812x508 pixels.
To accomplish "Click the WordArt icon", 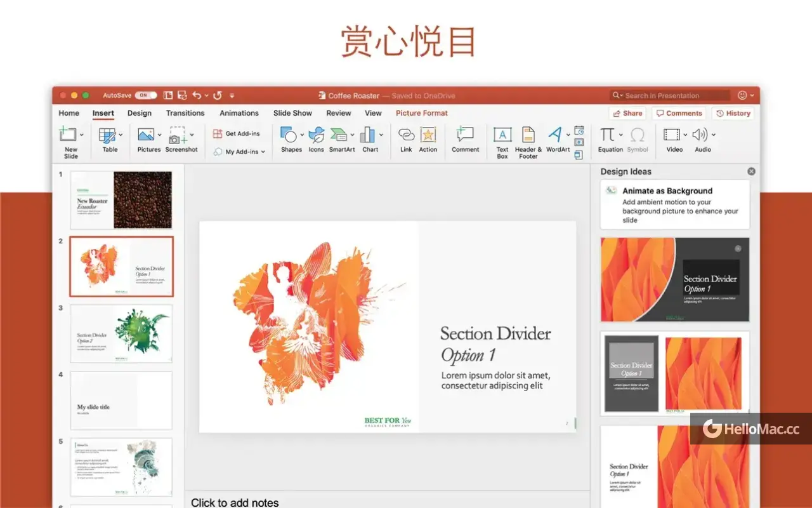I will pyautogui.click(x=555, y=135).
